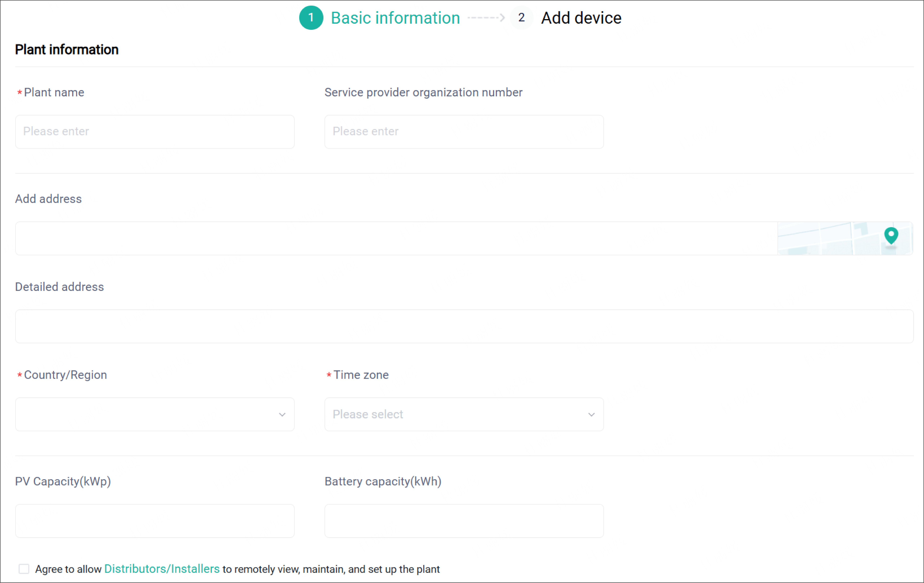
Task: Click the step 2 circle icon
Action: [521, 18]
